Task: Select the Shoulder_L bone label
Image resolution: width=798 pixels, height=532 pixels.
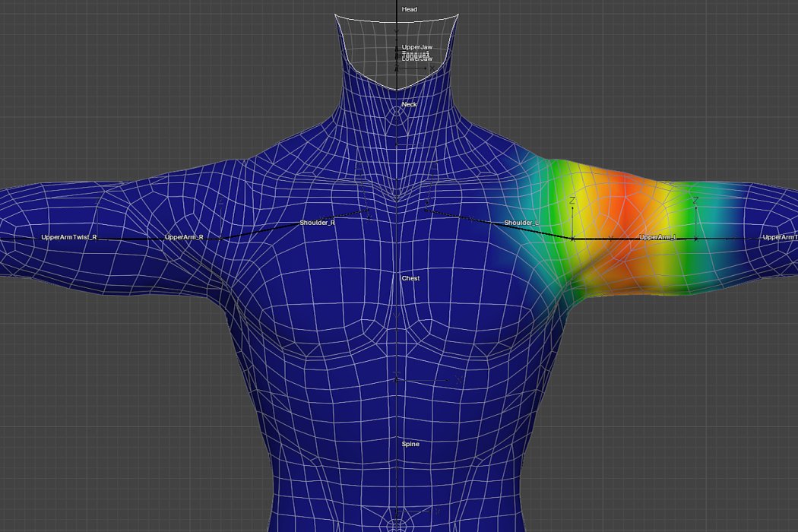Action: point(521,223)
